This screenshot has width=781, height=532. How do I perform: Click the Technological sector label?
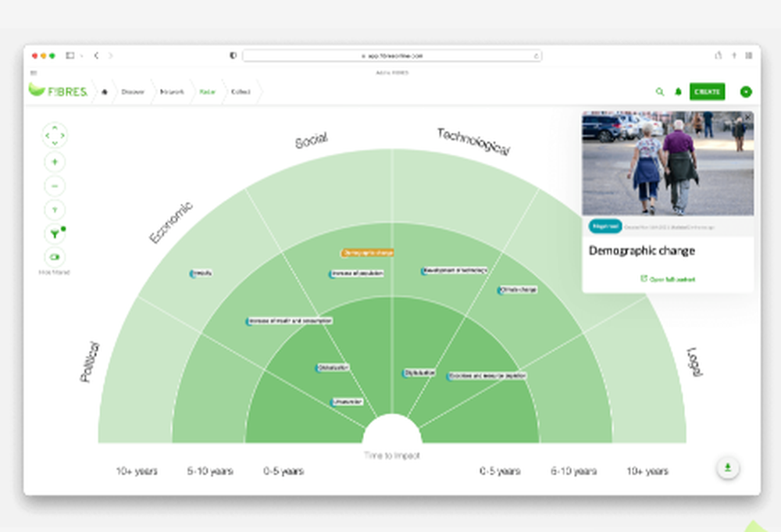pyautogui.click(x=473, y=142)
